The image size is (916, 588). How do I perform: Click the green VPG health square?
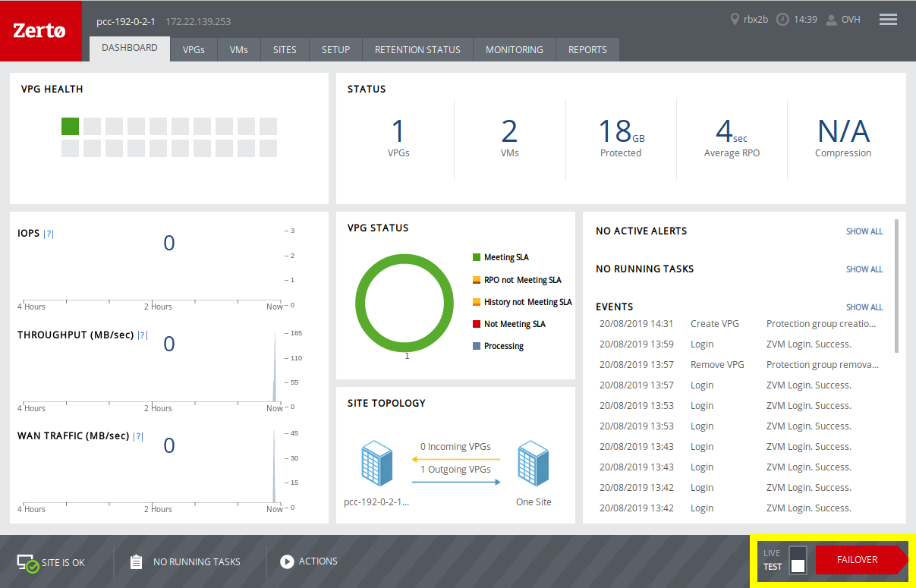(69, 126)
